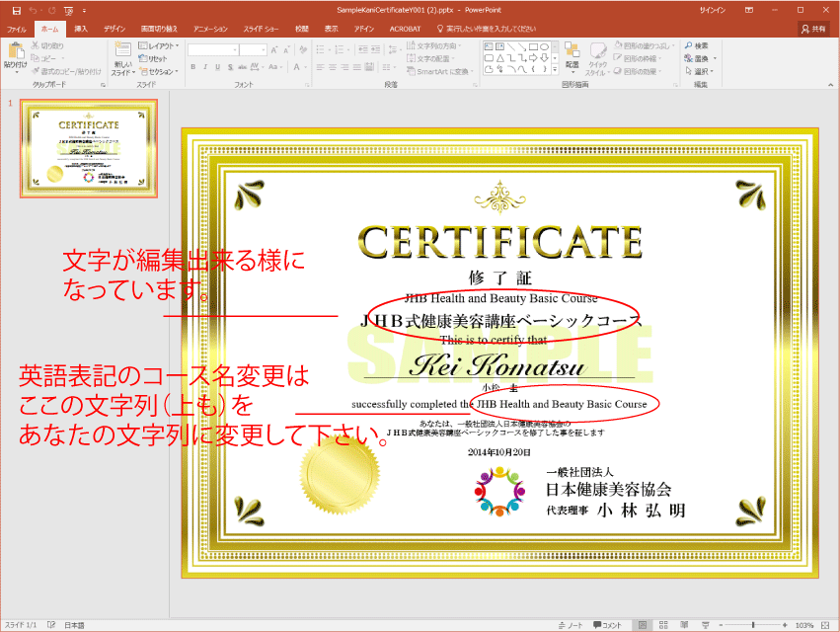Save the presentation with the floppy disk icon
Image resolution: width=840 pixels, height=632 pixels.
click(x=17, y=10)
